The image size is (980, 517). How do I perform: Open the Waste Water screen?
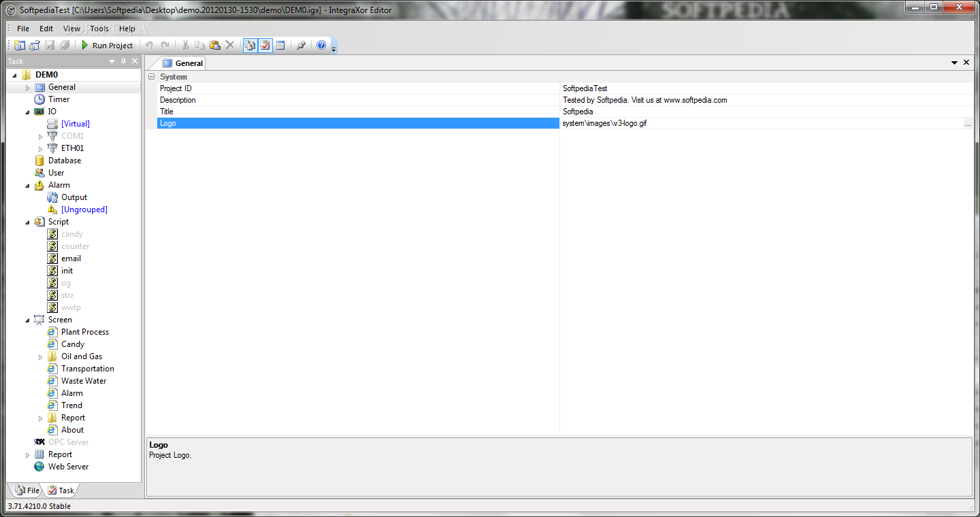pyautogui.click(x=84, y=381)
